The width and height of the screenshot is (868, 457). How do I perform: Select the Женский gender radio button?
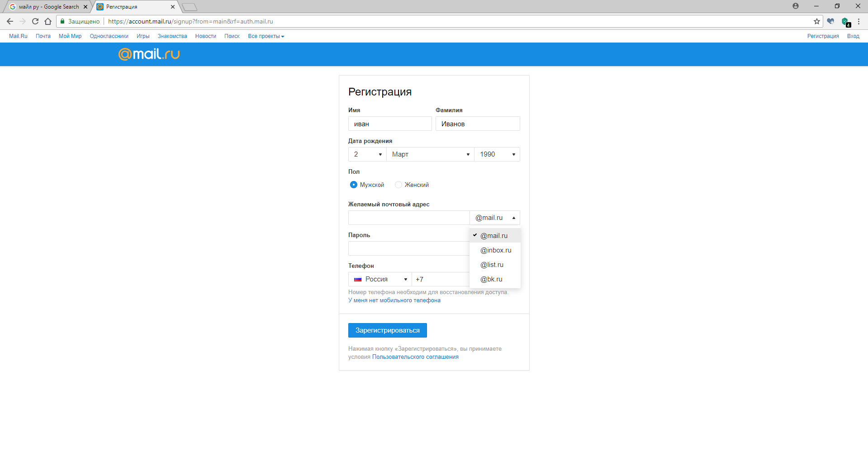(x=398, y=185)
